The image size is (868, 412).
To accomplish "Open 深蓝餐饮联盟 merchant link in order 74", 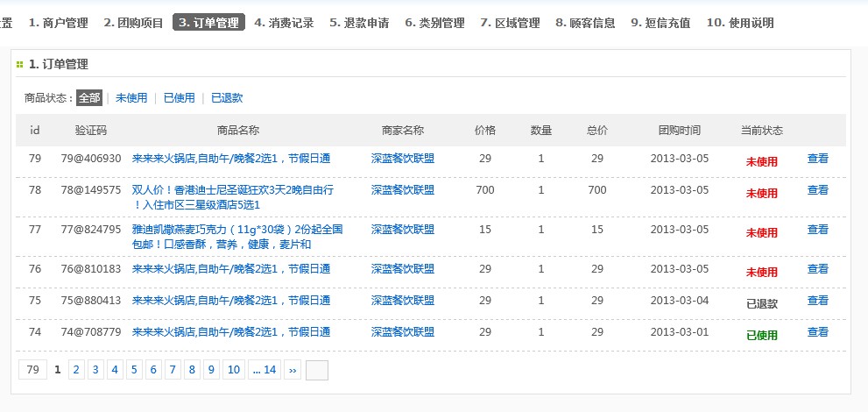I will (x=402, y=331).
